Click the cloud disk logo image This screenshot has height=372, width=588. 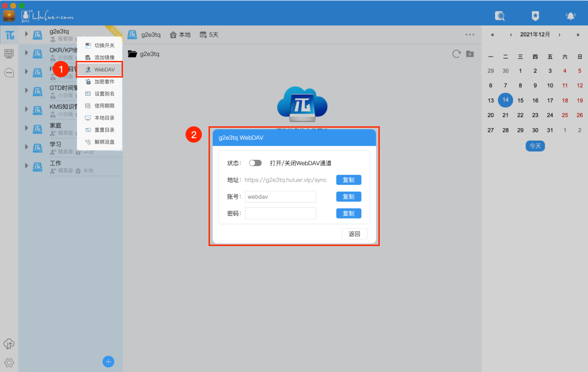point(302,104)
